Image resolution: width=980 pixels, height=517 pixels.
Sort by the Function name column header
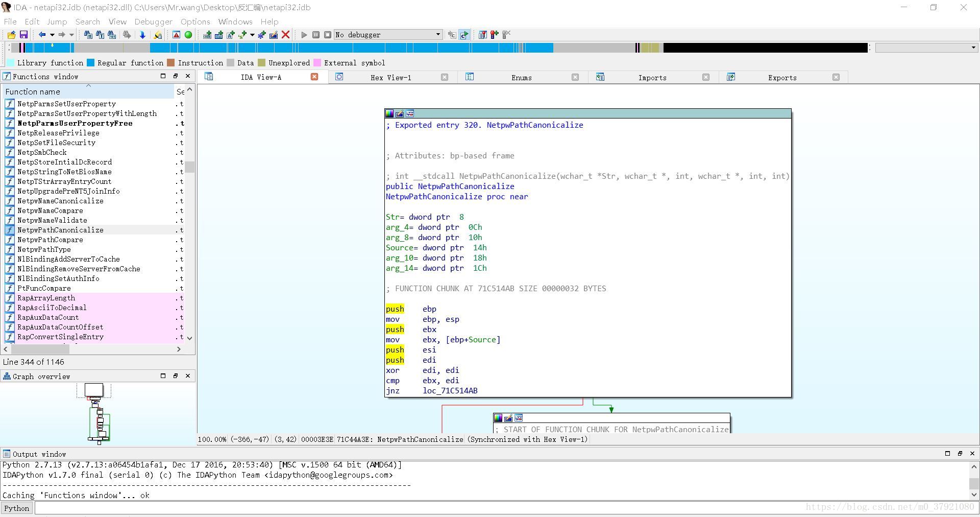coord(88,91)
